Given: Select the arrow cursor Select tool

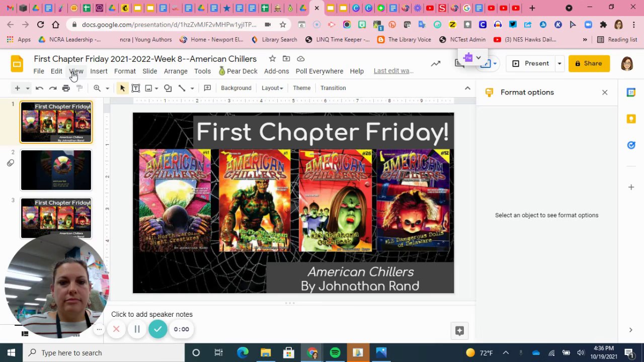Looking at the screenshot, I should coord(122,88).
